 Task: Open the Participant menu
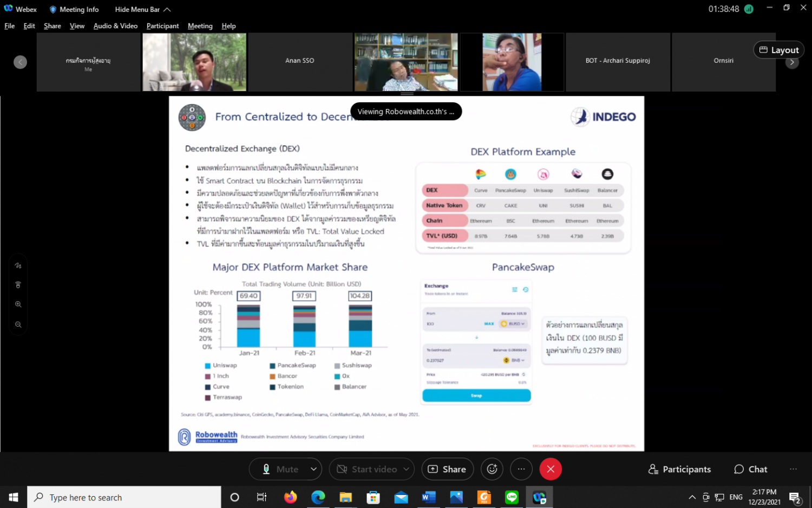click(162, 26)
